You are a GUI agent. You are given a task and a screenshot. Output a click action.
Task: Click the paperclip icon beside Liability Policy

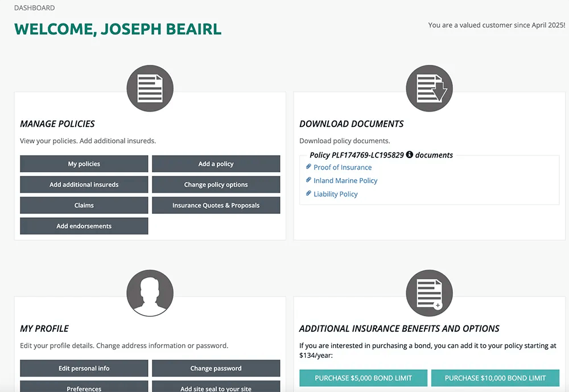[x=309, y=194]
